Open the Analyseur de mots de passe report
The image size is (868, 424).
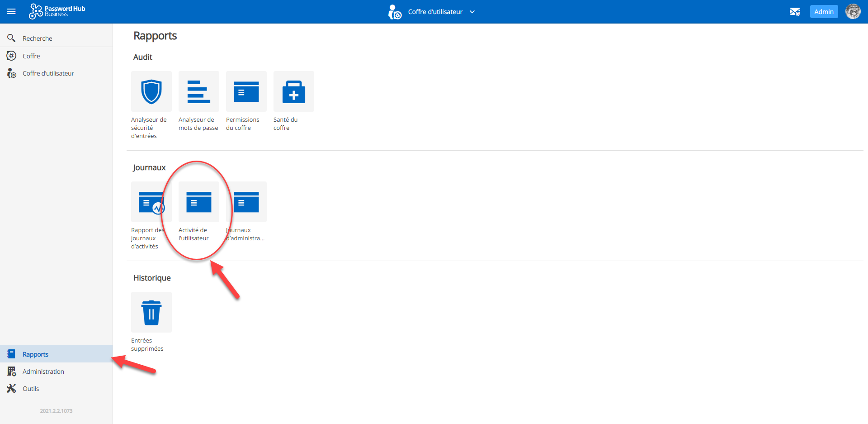coord(199,91)
